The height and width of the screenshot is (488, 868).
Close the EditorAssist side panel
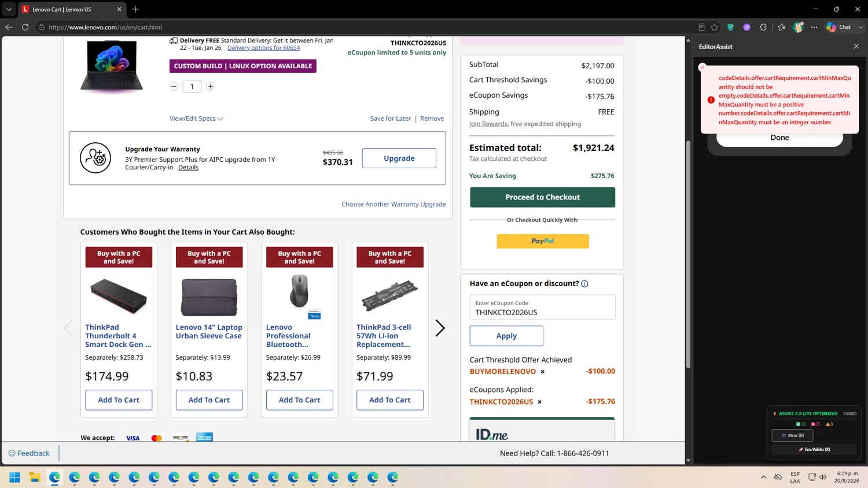tap(856, 46)
